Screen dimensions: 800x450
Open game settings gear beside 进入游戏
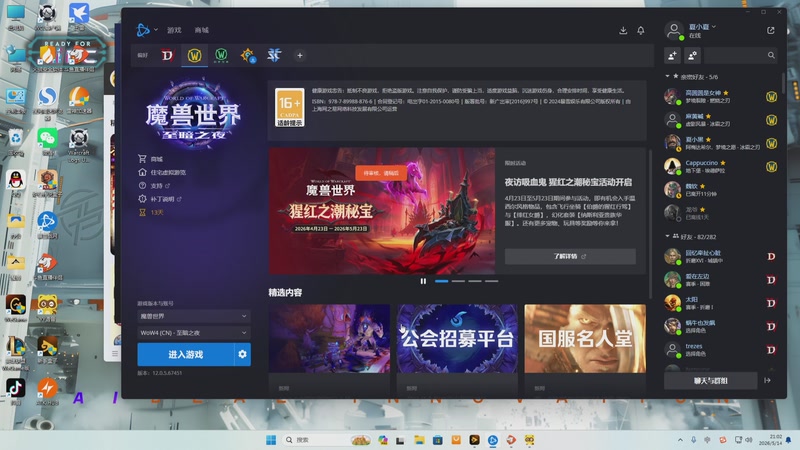(242, 354)
